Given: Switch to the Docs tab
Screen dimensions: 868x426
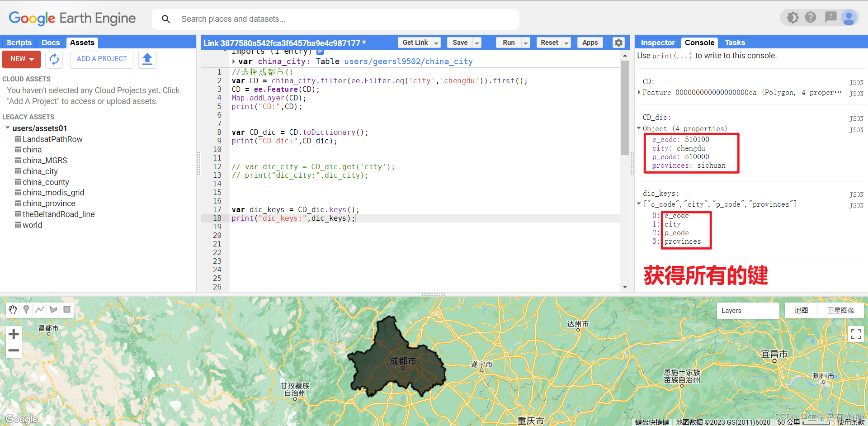Looking at the screenshot, I should point(51,43).
